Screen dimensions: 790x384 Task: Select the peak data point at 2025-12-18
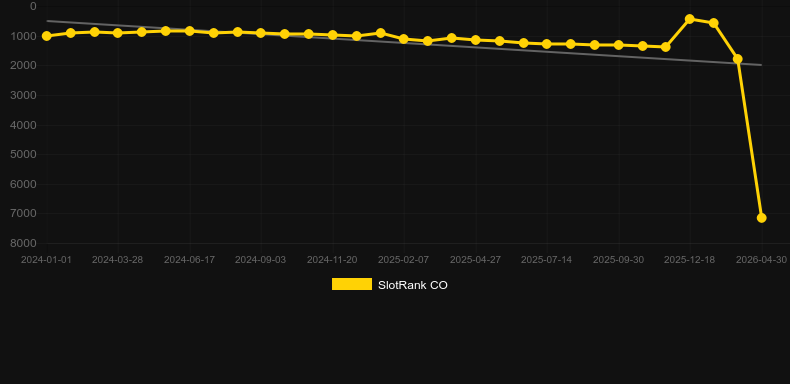click(690, 19)
